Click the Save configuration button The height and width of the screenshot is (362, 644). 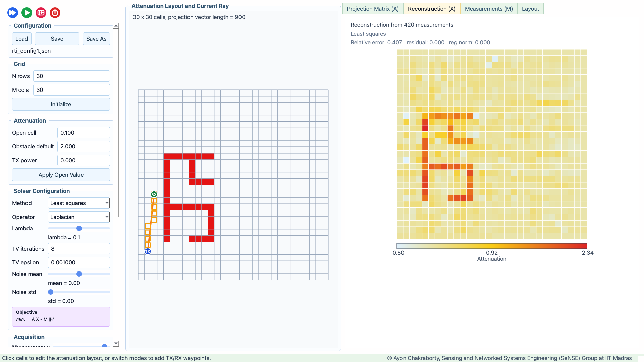coord(57,39)
